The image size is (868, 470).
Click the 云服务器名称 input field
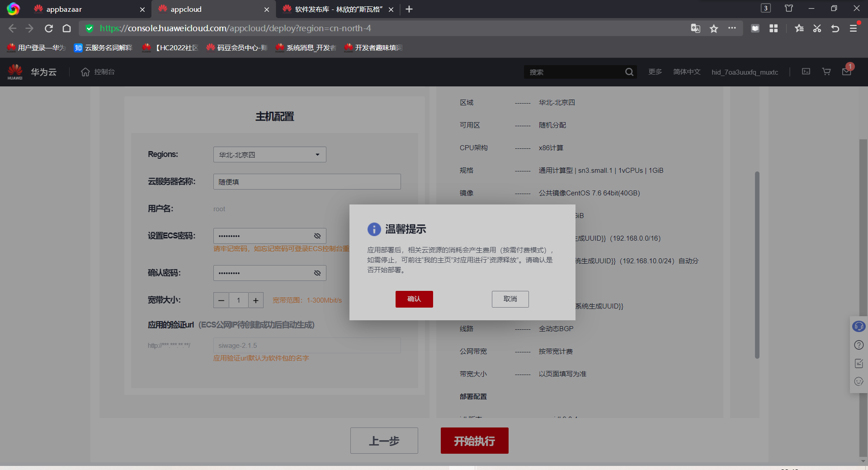[x=307, y=182]
